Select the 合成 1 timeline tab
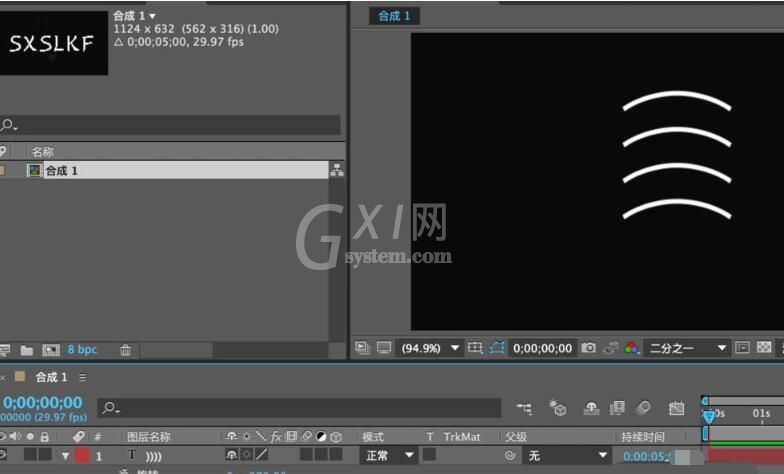 click(51, 377)
